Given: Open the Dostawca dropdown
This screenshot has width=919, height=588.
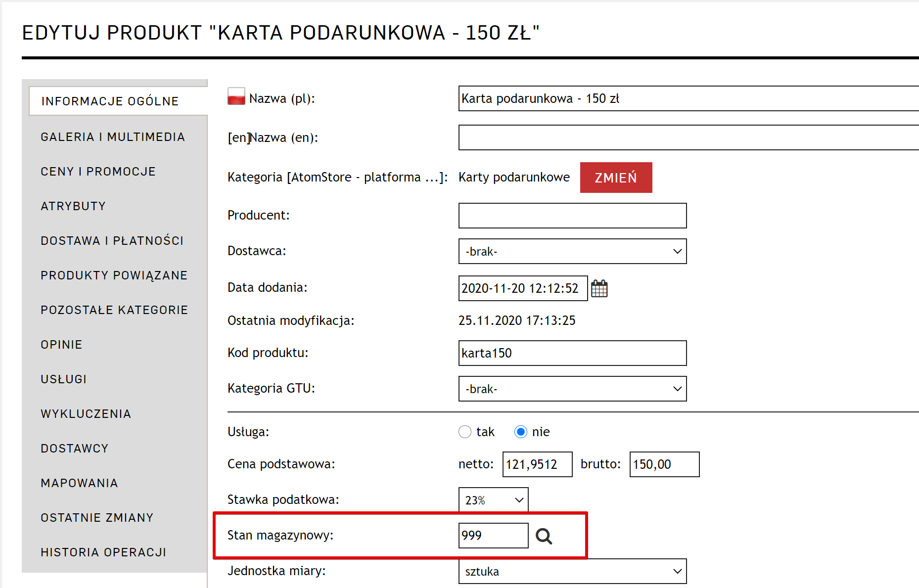Looking at the screenshot, I should coord(572,251).
